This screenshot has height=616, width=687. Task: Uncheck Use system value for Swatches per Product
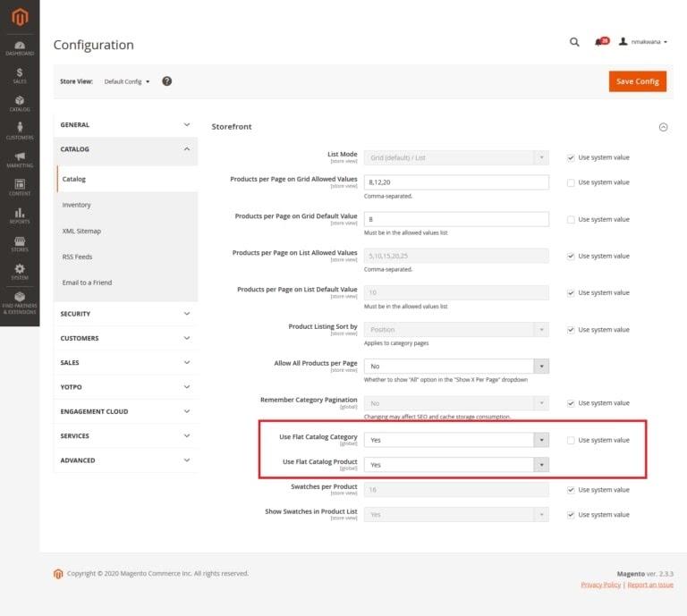(571, 490)
